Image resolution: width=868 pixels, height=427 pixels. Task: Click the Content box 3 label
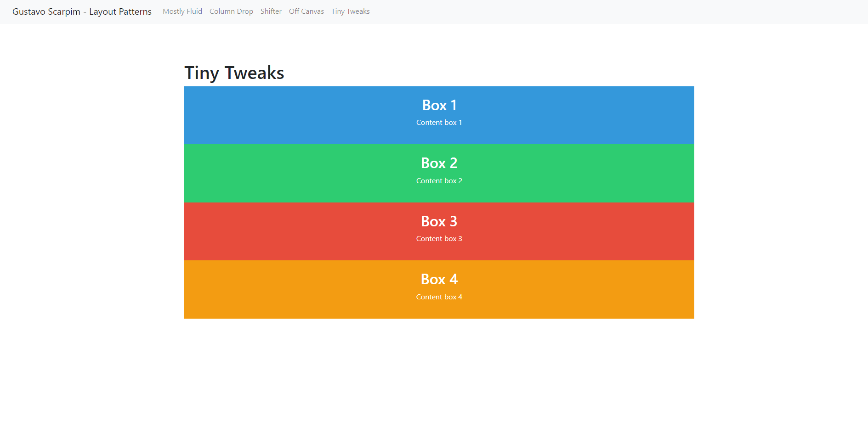point(439,238)
